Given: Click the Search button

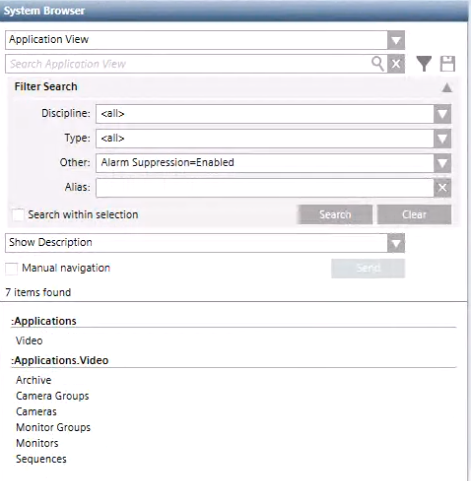Looking at the screenshot, I should coord(335,214).
